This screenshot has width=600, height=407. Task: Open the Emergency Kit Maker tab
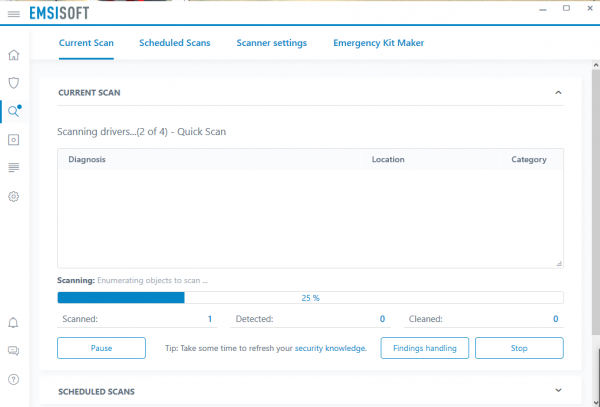coord(378,43)
